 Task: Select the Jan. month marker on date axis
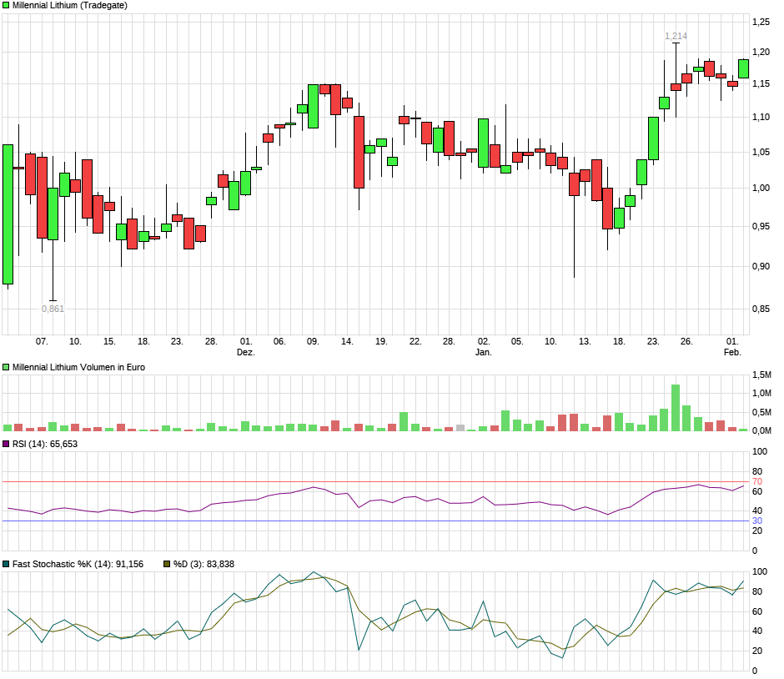click(x=484, y=352)
